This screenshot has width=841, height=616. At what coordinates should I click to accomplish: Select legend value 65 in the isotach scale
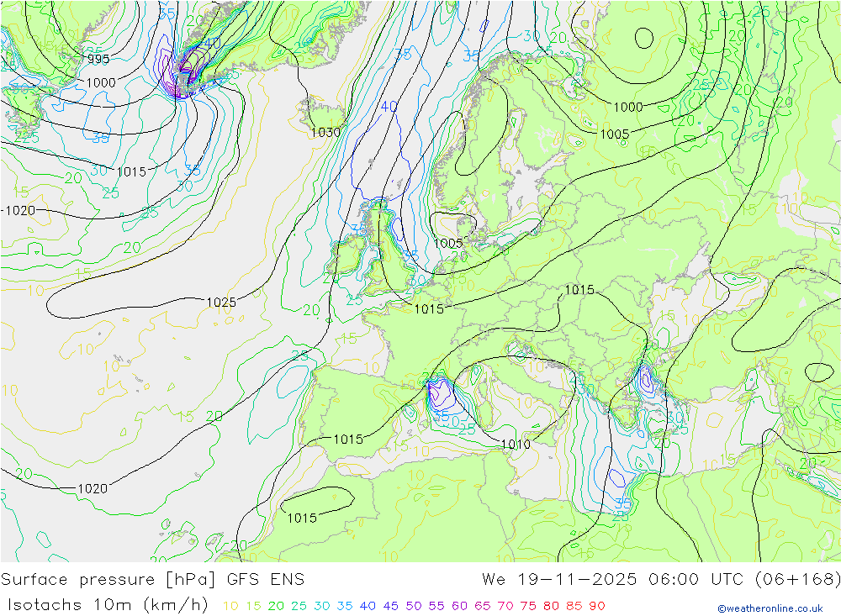coord(482,607)
